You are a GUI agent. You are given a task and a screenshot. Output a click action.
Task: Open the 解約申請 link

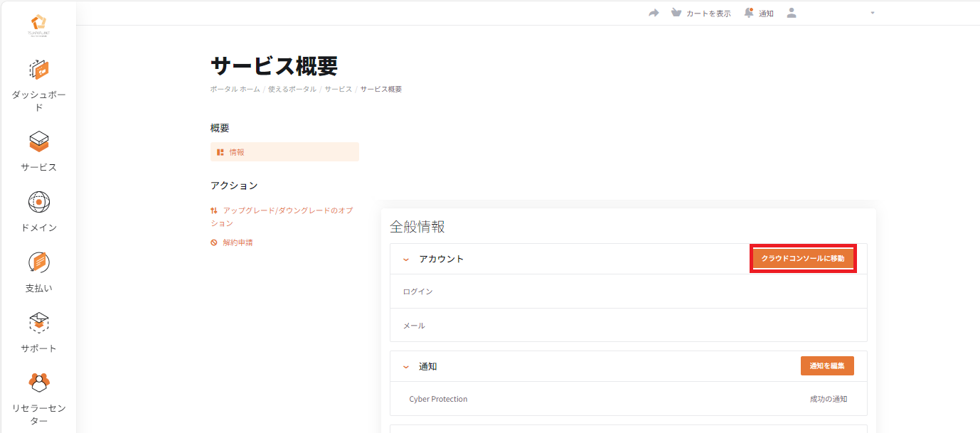click(x=238, y=242)
